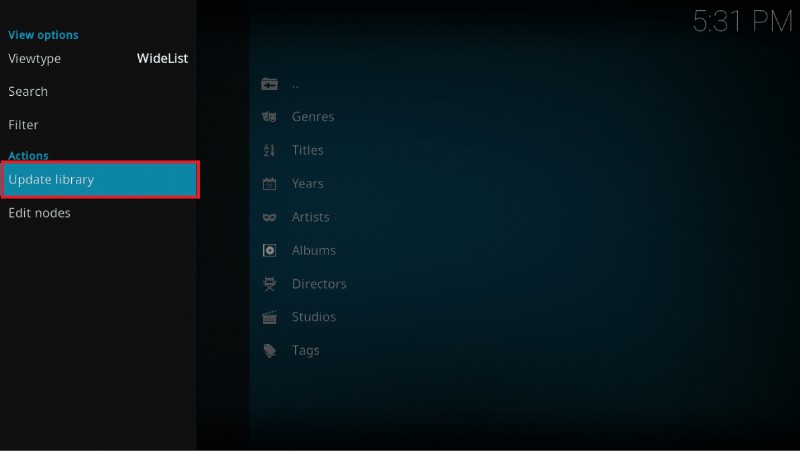Image resolution: width=800 pixels, height=453 pixels.
Task: Click the Years calendar icon
Action: coord(269,184)
